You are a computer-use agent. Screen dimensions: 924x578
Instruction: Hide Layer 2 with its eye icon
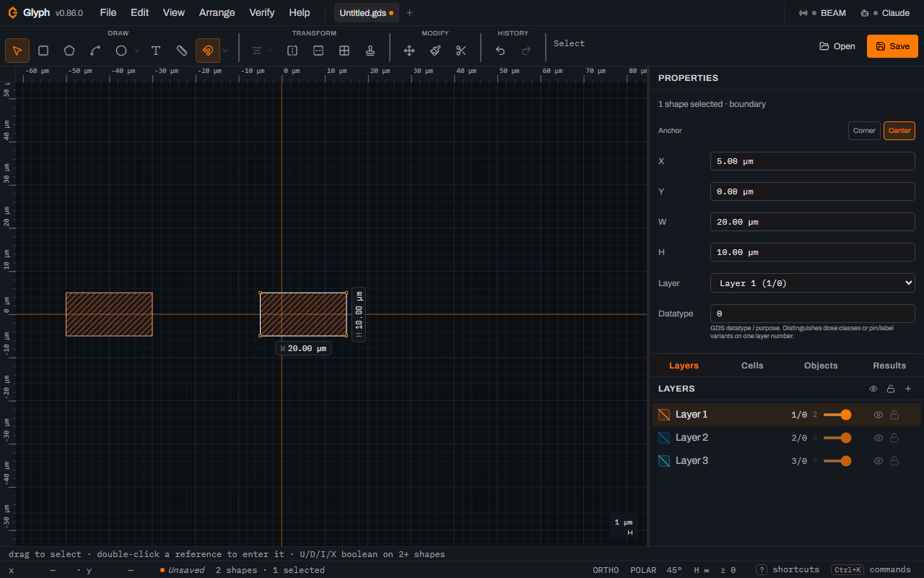[879, 438]
